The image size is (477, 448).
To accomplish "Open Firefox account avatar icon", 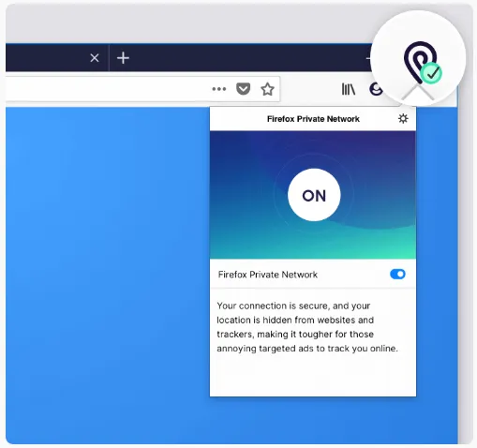I will coord(376,89).
